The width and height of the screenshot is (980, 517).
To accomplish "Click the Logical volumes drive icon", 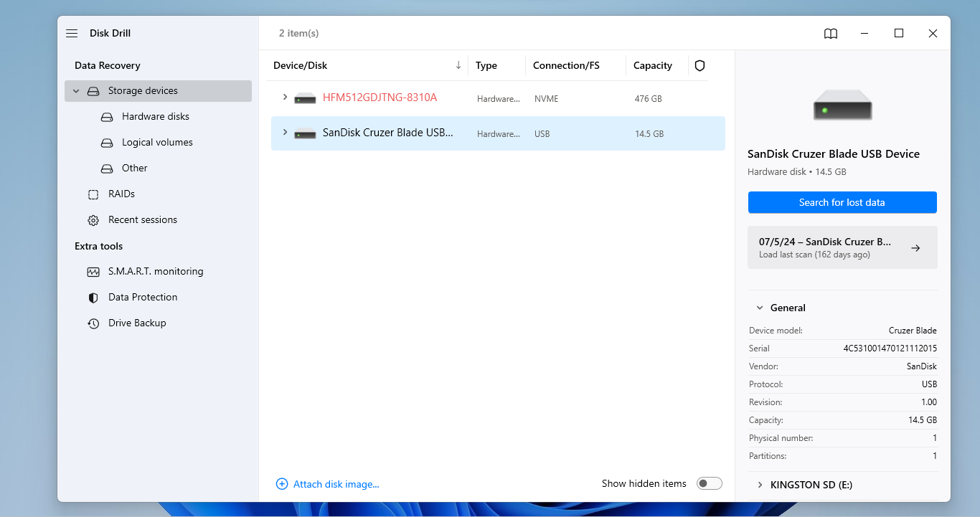I will 107,143.
